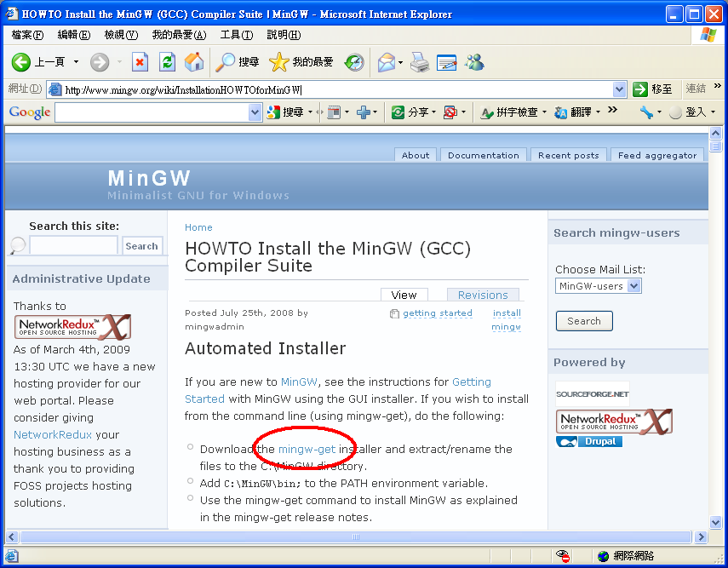
Task: Open the Help menu (說明)
Action: 284,35
